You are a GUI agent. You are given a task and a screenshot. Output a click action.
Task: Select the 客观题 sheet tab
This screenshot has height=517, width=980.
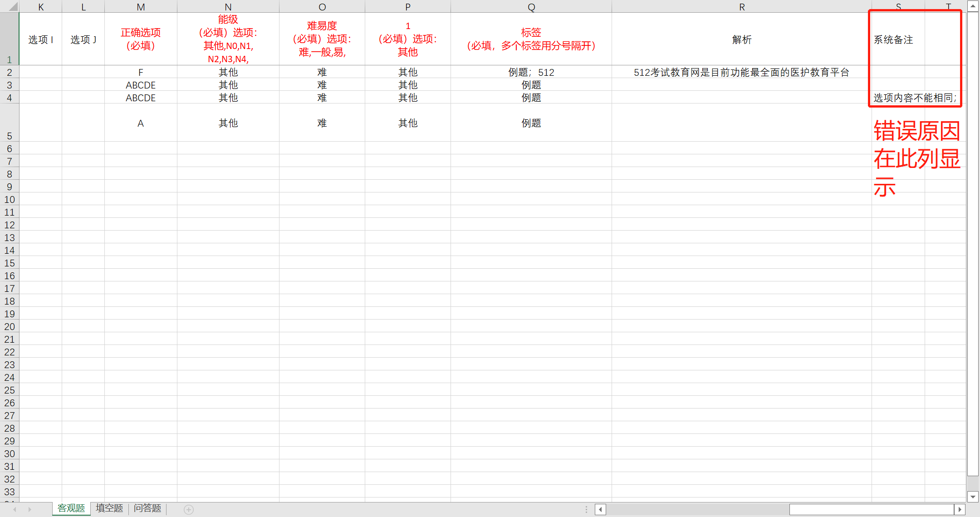tap(71, 508)
